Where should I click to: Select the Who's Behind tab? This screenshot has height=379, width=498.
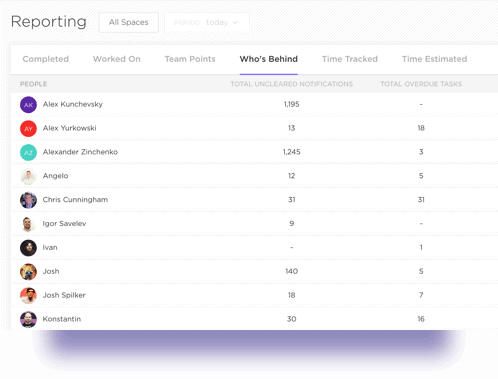click(269, 59)
